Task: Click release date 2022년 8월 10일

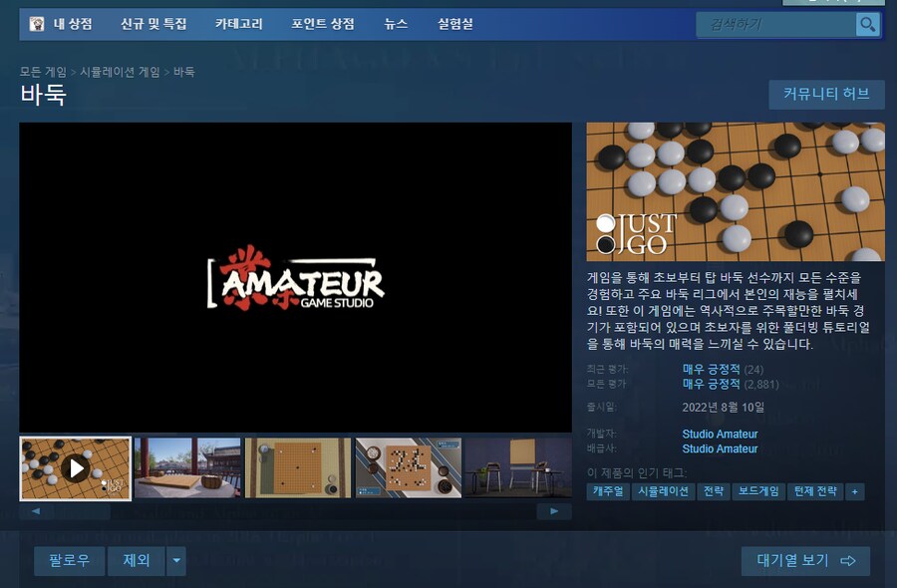Action: pyautogui.click(x=724, y=408)
